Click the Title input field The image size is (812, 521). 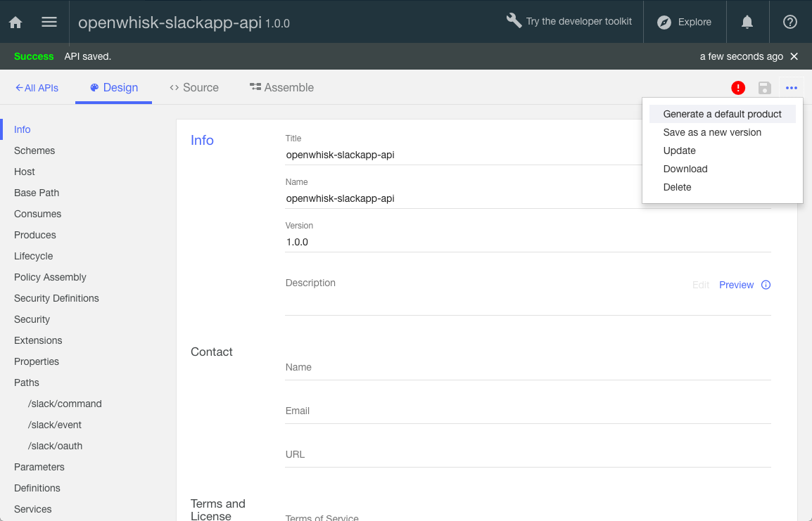464,155
